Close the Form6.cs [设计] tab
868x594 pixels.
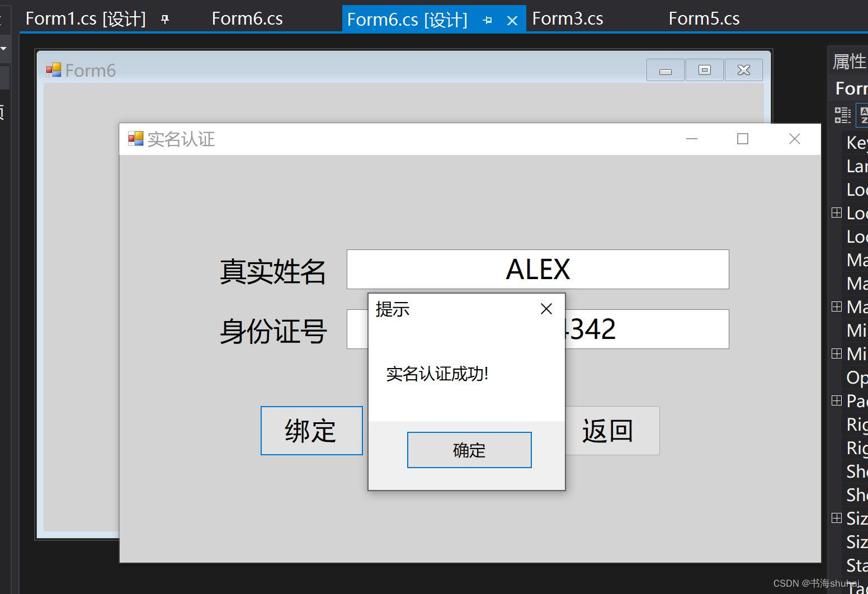[x=512, y=21]
